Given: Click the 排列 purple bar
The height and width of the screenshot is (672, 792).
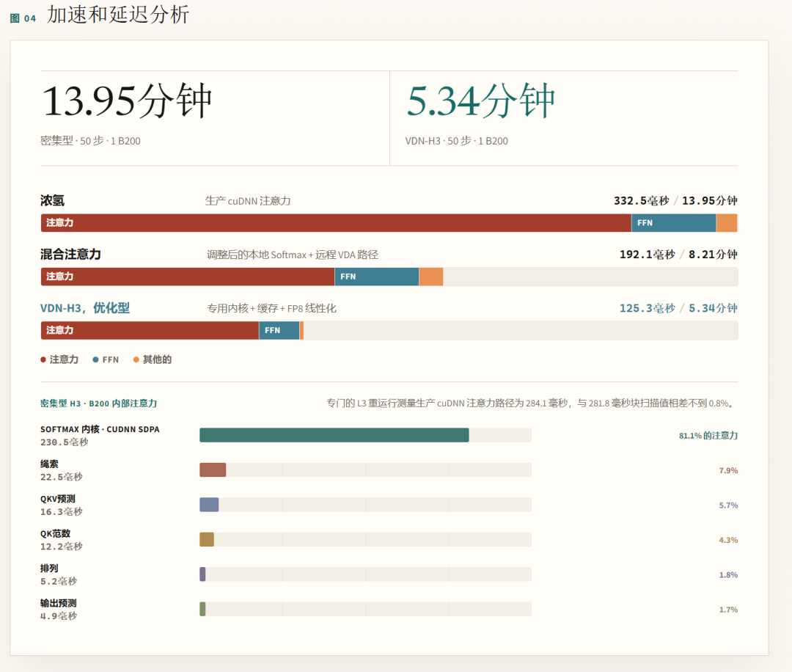Looking at the screenshot, I should 202,574.
